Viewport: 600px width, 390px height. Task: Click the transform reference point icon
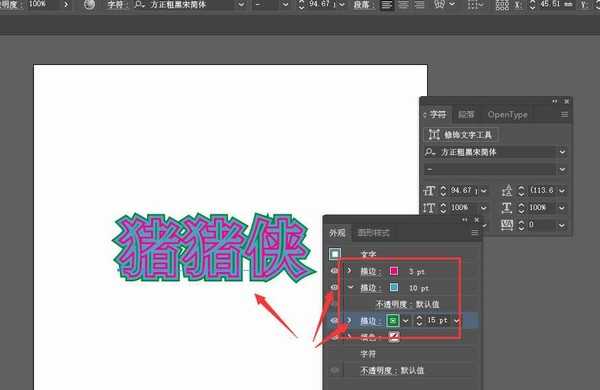[502, 5]
